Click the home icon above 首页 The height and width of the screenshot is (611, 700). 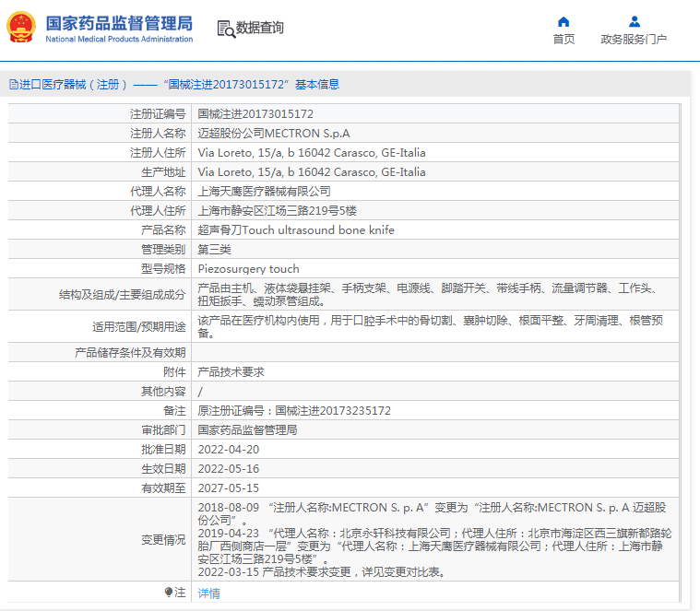564,21
